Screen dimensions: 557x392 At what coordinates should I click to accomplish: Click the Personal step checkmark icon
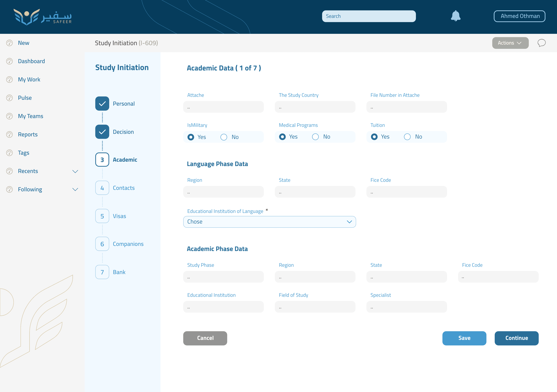[x=102, y=104]
